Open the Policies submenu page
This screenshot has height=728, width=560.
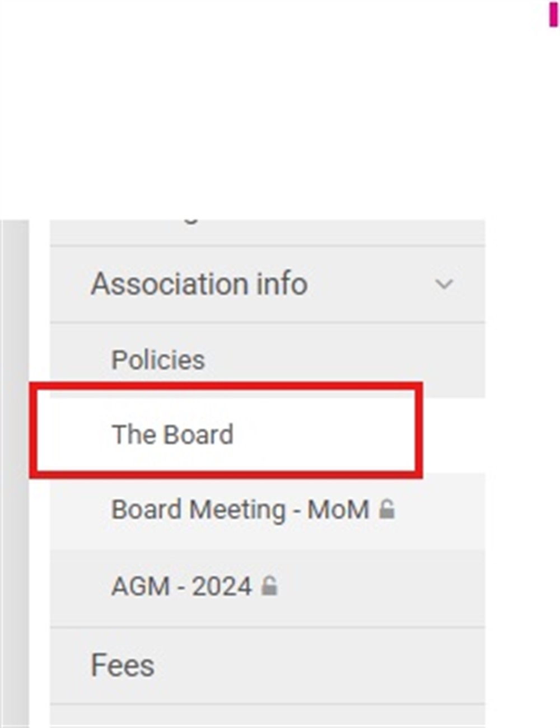pos(268,360)
